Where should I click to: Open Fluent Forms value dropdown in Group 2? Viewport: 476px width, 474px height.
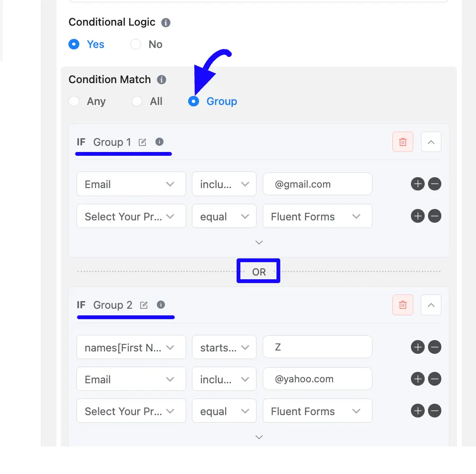(317, 411)
